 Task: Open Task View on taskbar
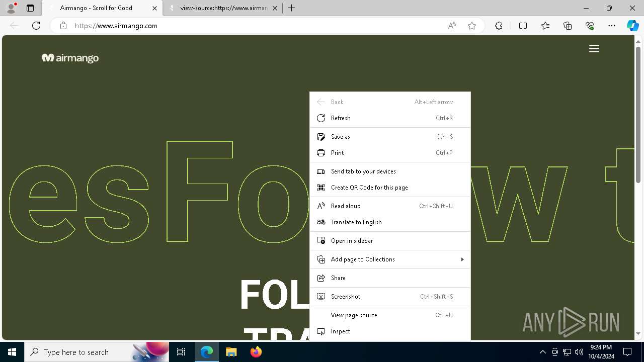click(x=181, y=352)
